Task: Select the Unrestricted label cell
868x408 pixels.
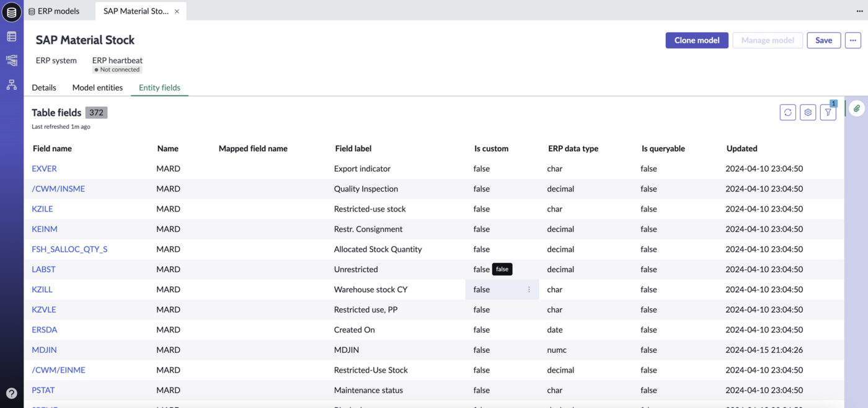Action: [356, 269]
